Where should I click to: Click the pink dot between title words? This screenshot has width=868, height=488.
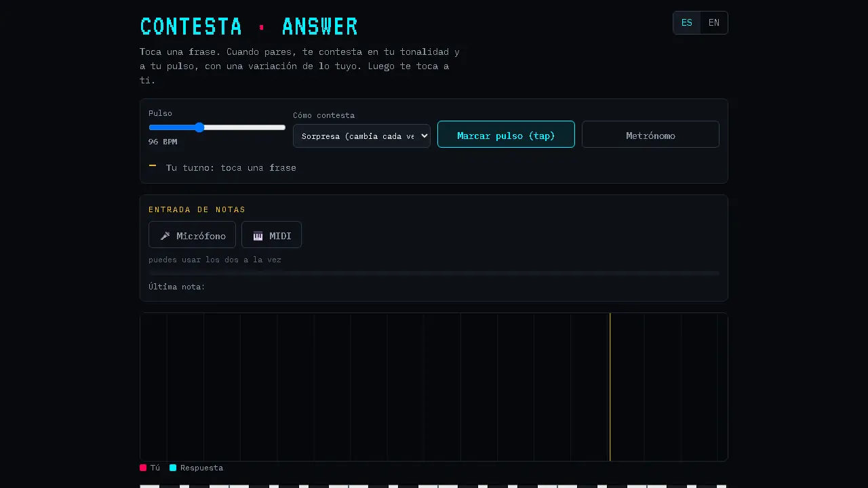pos(262,26)
